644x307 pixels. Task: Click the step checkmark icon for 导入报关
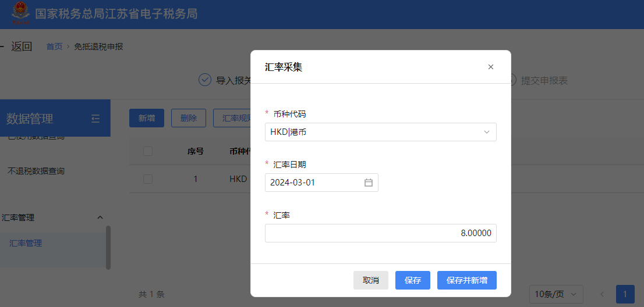[x=205, y=80]
